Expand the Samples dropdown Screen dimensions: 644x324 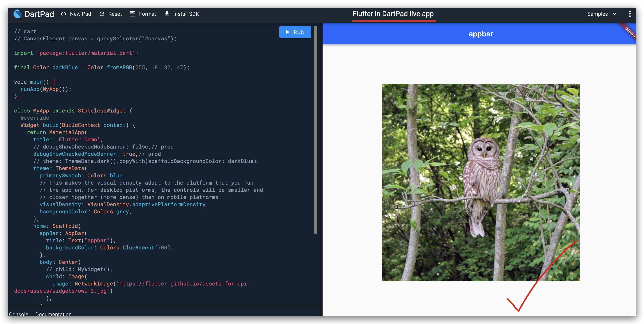click(x=597, y=14)
